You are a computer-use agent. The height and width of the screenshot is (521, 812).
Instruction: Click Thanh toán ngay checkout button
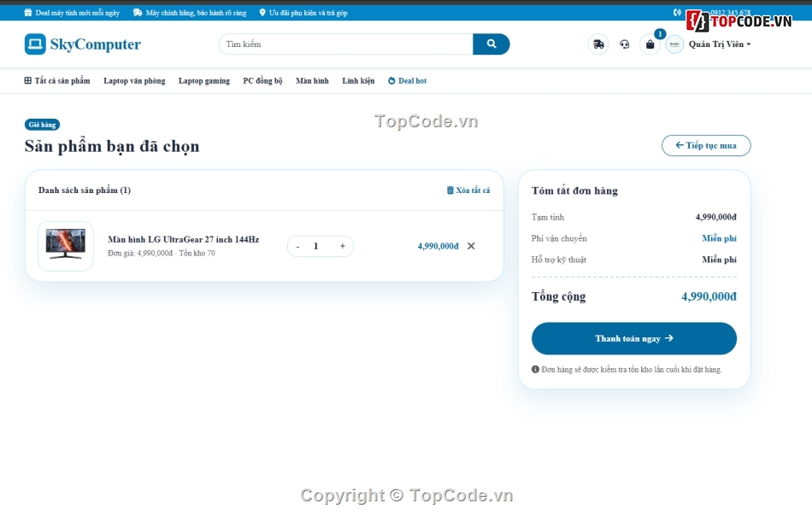tap(634, 338)
